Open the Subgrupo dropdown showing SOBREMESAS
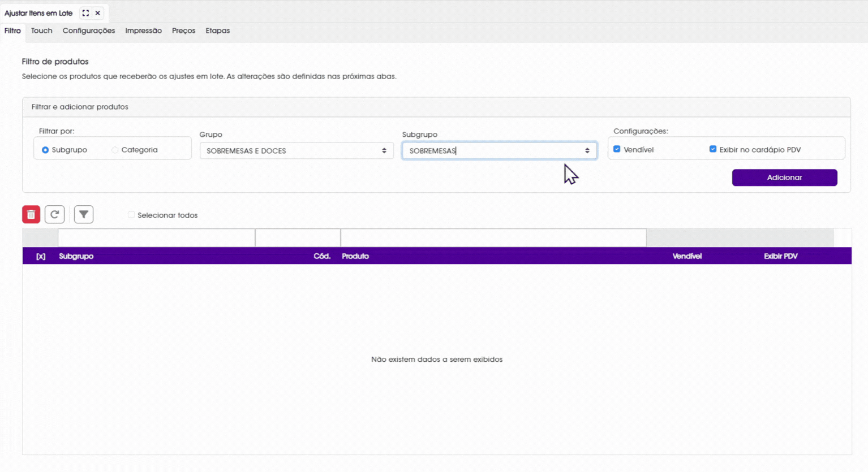 (x=500, y=151)
